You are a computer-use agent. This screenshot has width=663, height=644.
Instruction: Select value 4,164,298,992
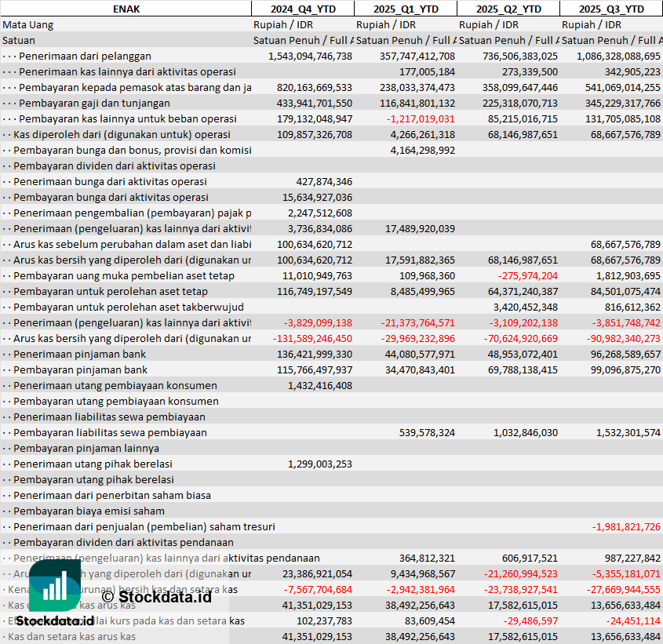tap(423, 150)
